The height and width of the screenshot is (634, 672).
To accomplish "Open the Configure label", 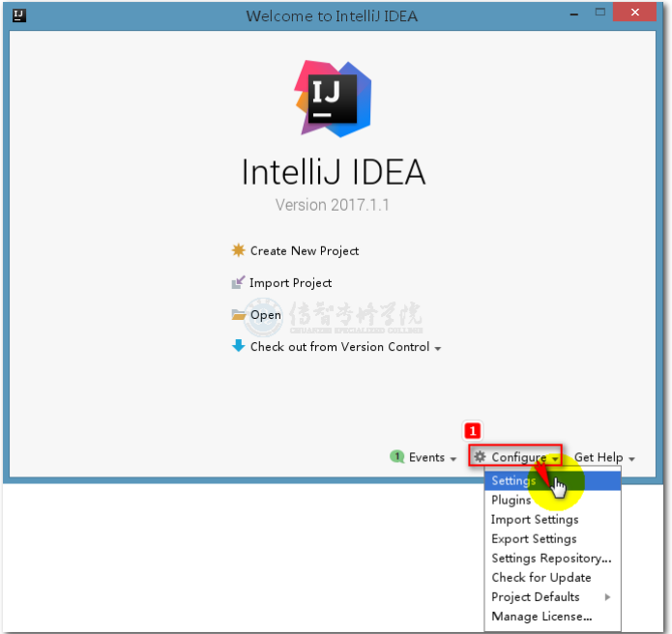I will [x=518, y=457].
